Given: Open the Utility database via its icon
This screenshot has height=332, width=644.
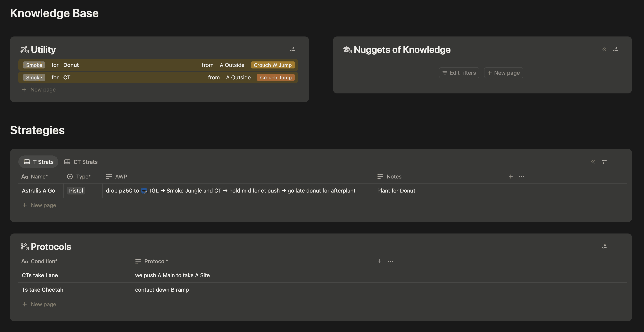Looking at the screenshot, I should [24, 50].
